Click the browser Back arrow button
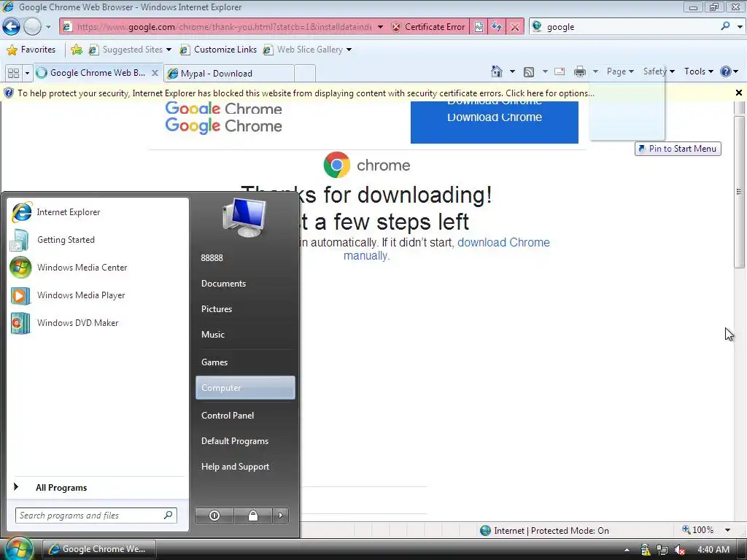This screenshot has width=747, height=560. pyautogui.click(x=11, y=27)
